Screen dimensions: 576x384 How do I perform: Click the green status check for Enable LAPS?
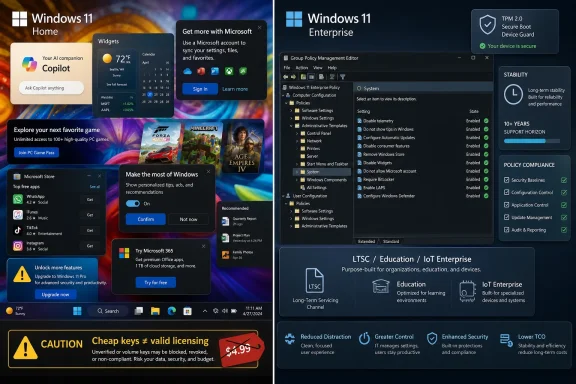(x=486, y=187)
